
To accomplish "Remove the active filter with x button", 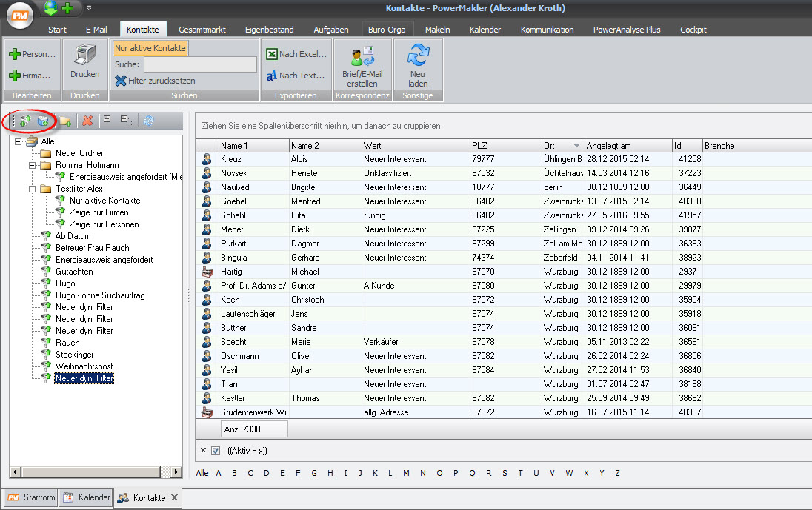I will click(204, 451).
